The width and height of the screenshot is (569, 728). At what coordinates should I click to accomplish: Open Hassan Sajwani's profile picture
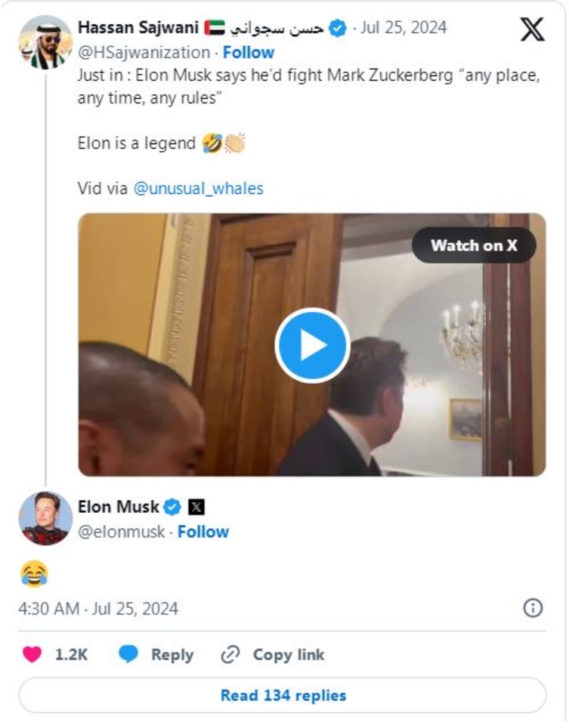click(45, 42)
